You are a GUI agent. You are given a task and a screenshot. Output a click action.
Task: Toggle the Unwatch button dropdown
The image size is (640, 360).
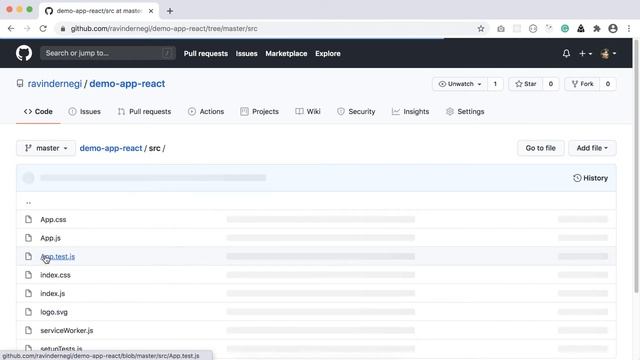(x=460, y=84)
